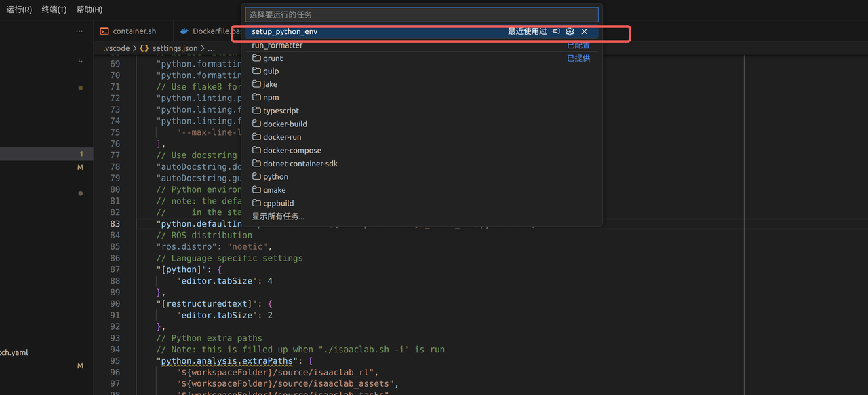Click "// ROS distribution" comment
The image size is (868, 395).
(205, 236)
